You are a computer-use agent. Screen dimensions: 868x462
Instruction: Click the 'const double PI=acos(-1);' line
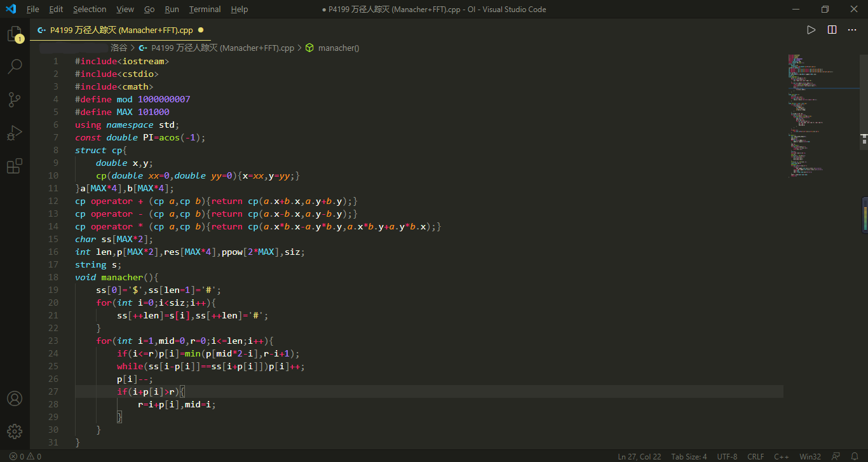coord(140,137)
